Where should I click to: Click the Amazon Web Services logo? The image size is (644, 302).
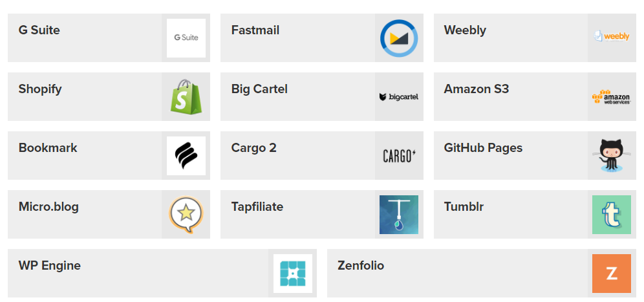tap(612, 97)
